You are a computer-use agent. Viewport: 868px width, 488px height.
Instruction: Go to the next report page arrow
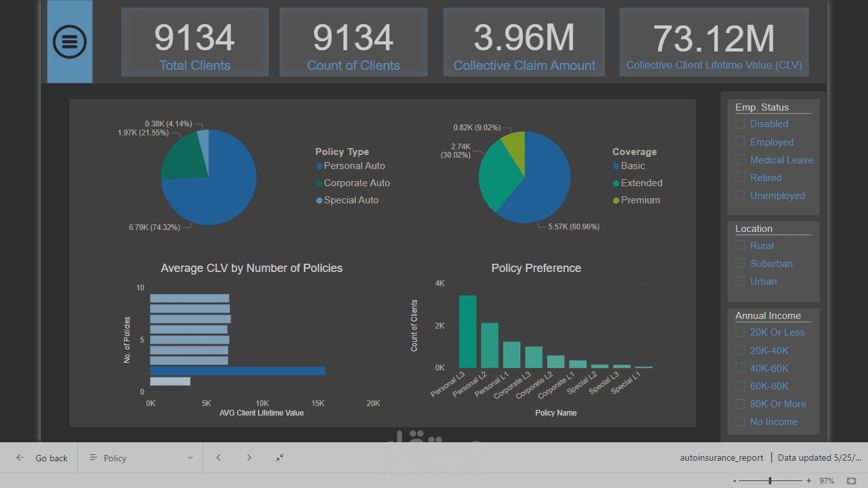click(x=249, y=457)
